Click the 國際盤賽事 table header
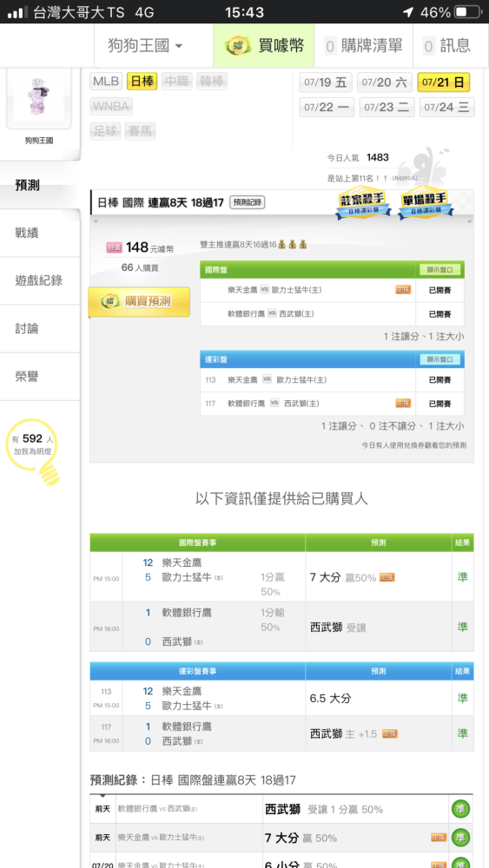 [198, 543]
